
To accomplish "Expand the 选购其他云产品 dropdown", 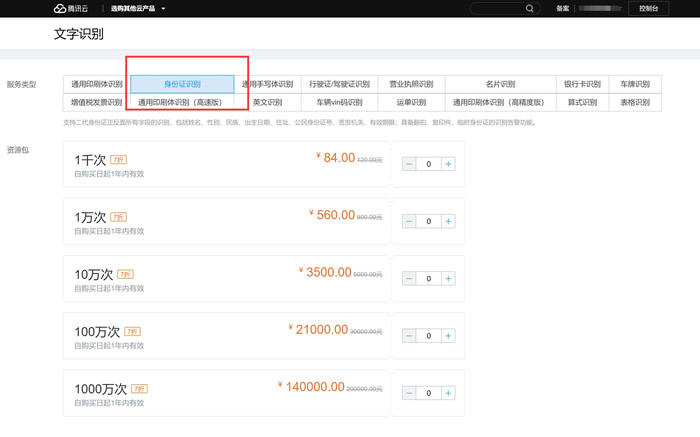I will pyautogui.click(x=138, y=8).
